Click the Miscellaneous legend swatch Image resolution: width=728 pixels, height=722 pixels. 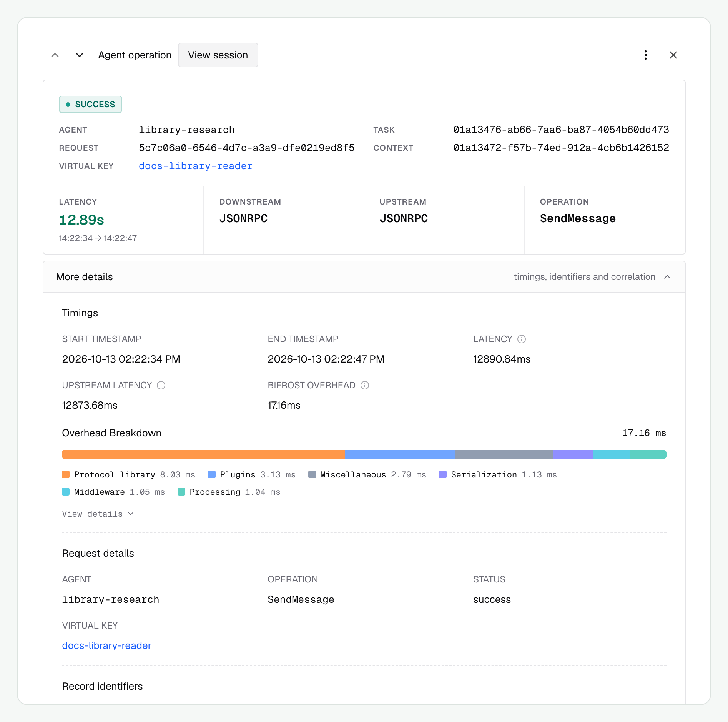coord(312,474)
